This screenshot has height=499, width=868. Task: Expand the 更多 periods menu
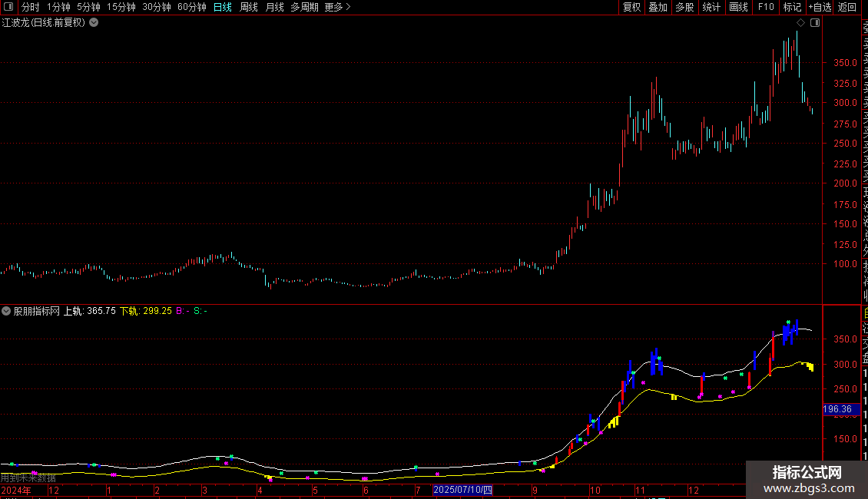(337, 7)
